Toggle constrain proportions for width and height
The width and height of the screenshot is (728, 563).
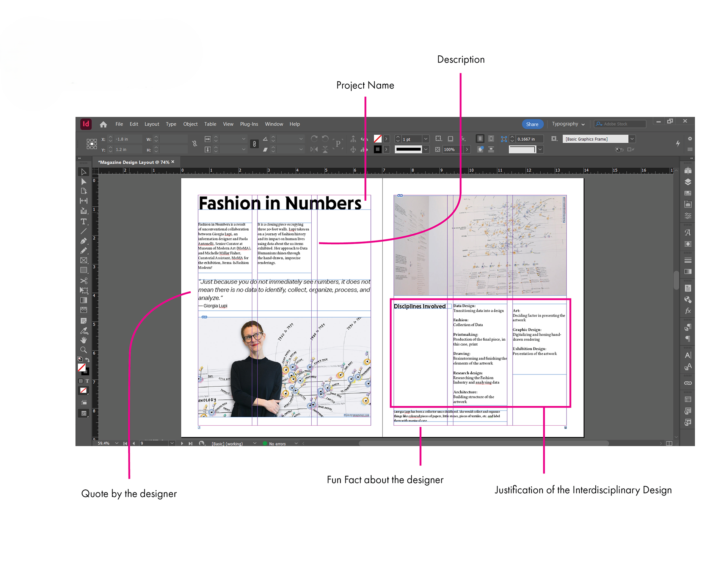point(195,144)
